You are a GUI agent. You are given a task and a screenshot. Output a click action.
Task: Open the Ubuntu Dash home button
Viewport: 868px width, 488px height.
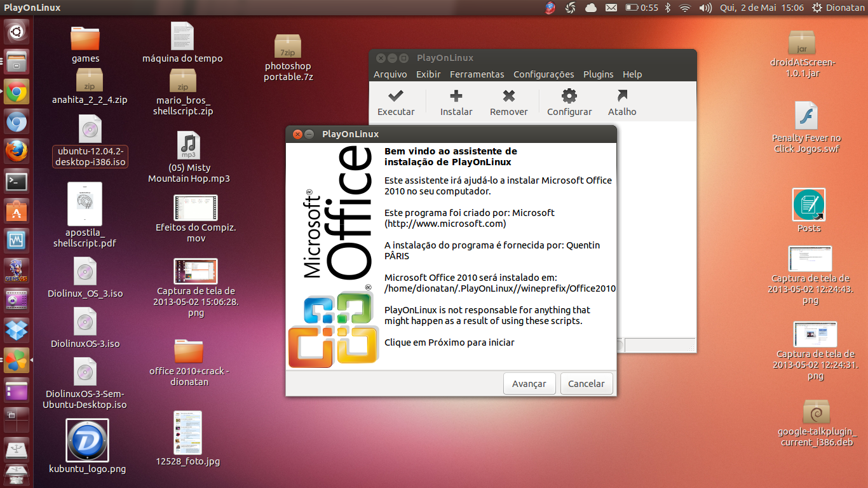click(x=17, y=31)
